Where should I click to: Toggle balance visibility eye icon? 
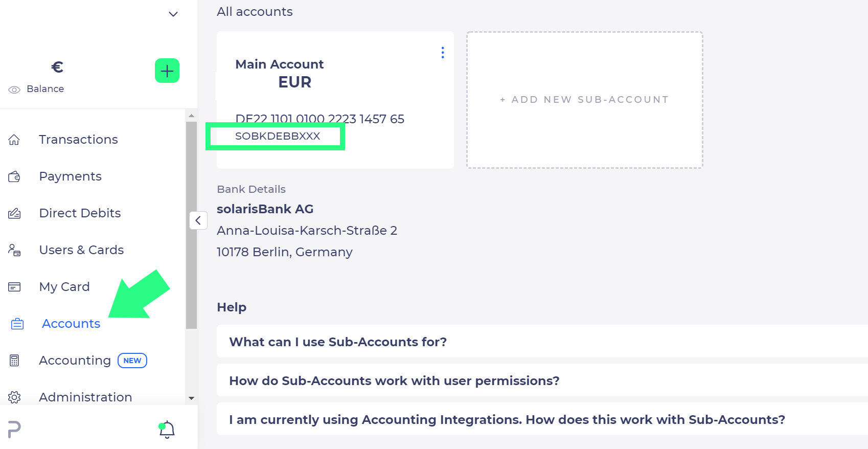[14, 89]
